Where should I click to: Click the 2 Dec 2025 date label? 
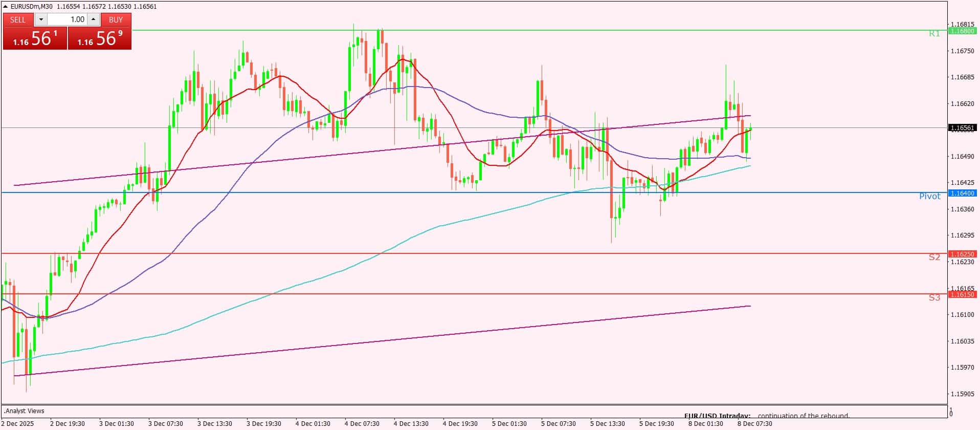point(18,423)
